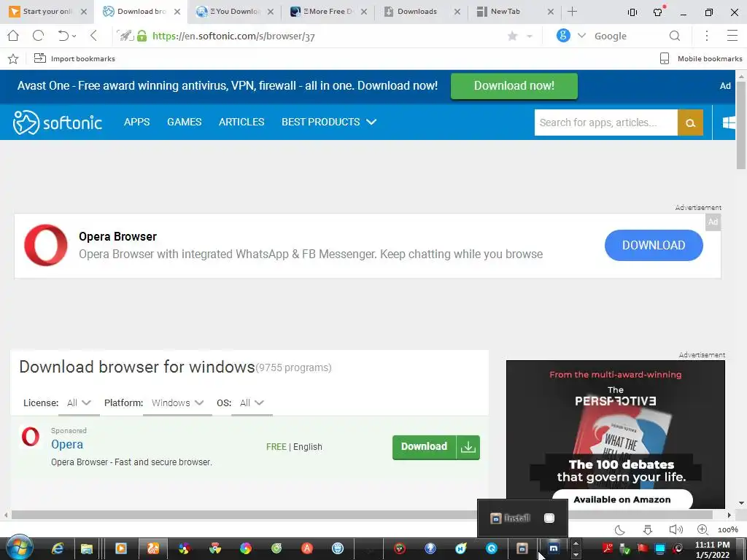747x560 pixels.
Task: Expand the search engine selector chevron
Action: tap(581, 36)
